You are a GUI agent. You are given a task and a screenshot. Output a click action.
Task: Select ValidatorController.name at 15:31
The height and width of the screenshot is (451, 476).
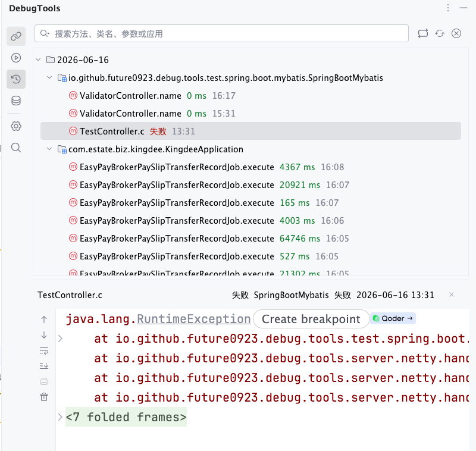coord(250,114)
